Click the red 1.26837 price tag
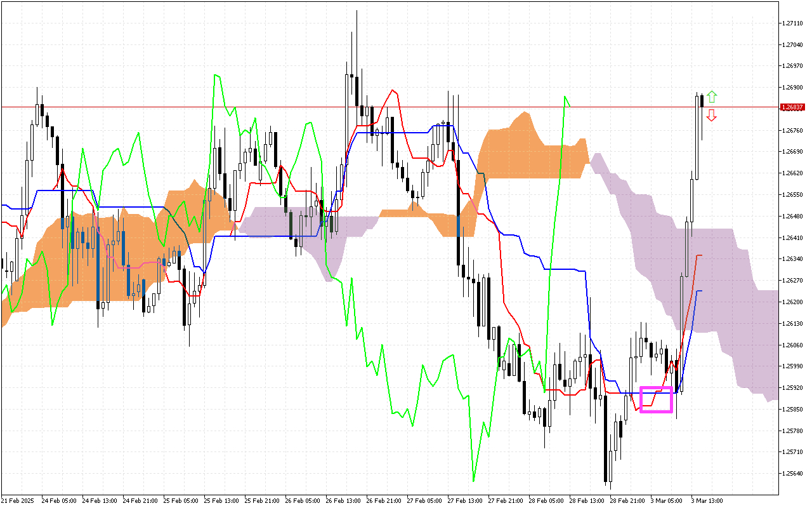This screenshot has height=508, width=812. tap(793, 107)
